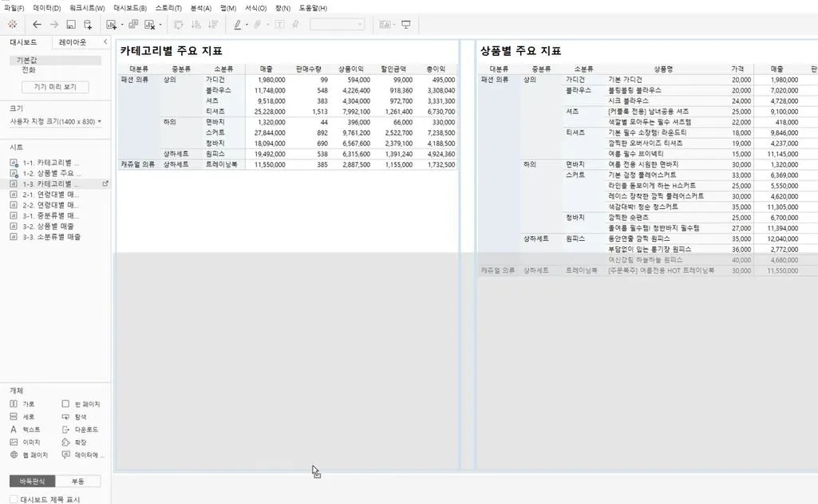Select the 다운로드 download object
The width and height of the screenshot is (818, 504).
tap(80, 430)
